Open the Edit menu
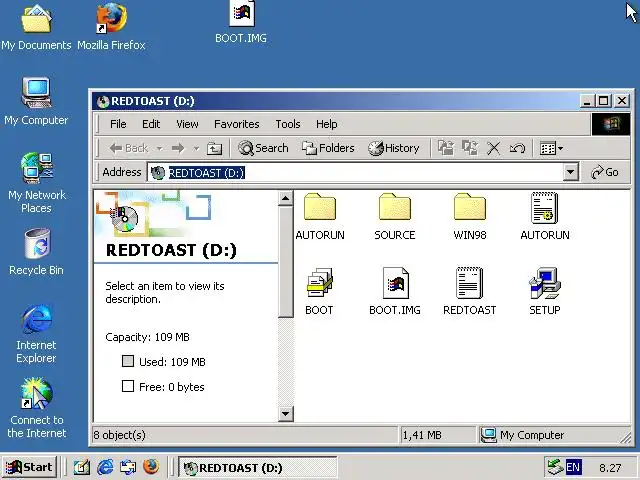Screen dimensions: 640x480 (x=151, y=124)
